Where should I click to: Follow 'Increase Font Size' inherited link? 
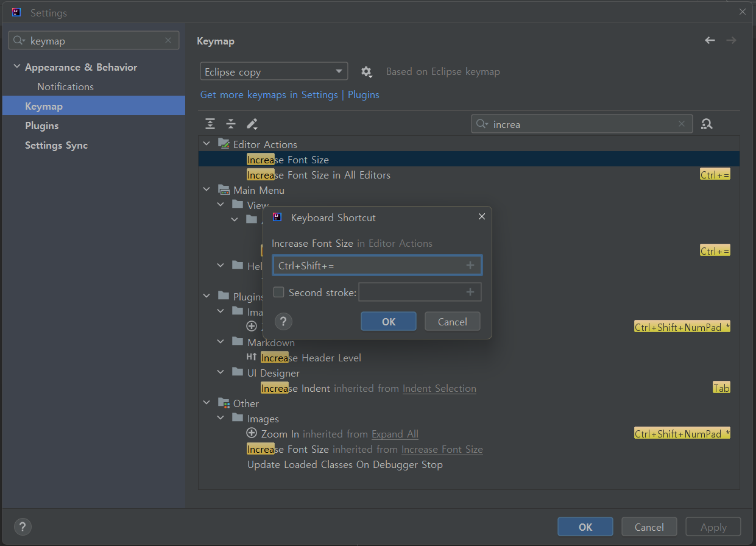(442, 449)
